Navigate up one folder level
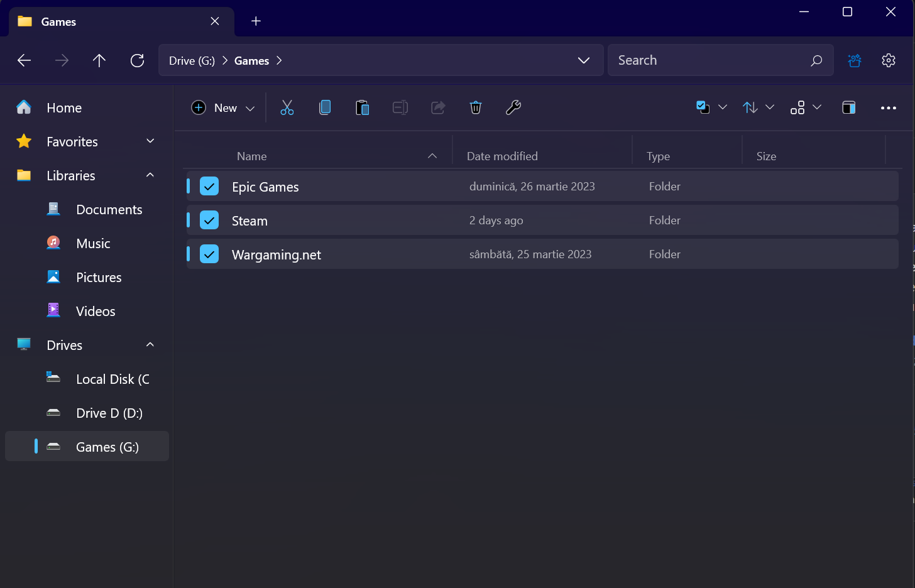 [x=99, y=60]
